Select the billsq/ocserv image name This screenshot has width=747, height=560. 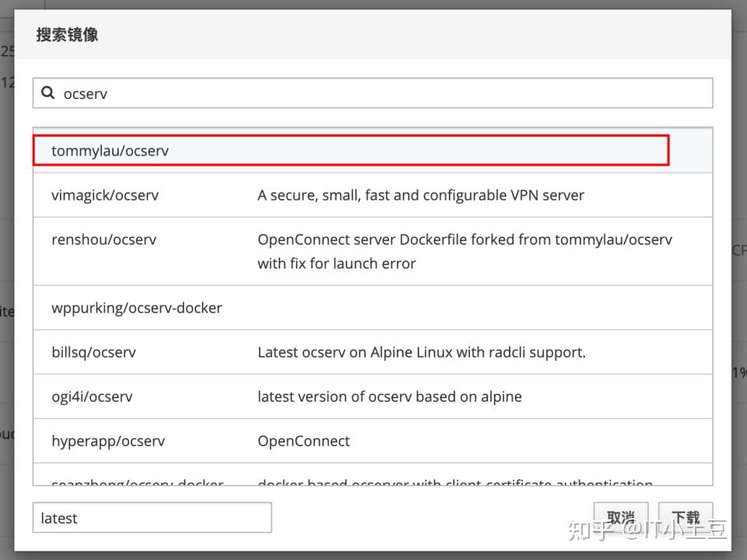94,352
